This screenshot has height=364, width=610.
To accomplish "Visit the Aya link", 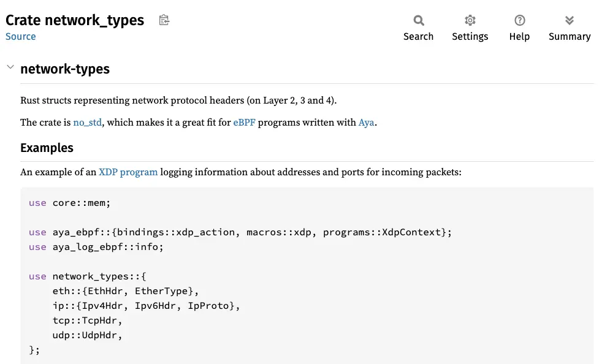I will (x=366, y=122).
